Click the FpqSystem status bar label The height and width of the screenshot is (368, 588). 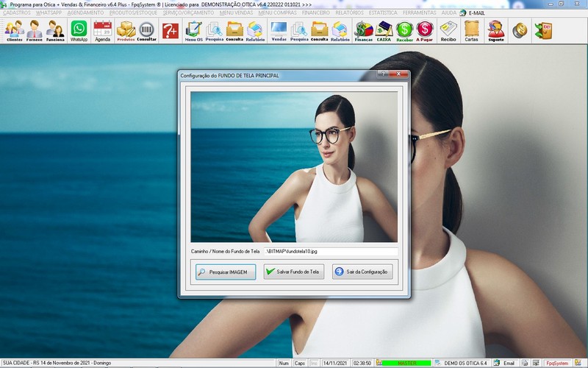[557, 363]
